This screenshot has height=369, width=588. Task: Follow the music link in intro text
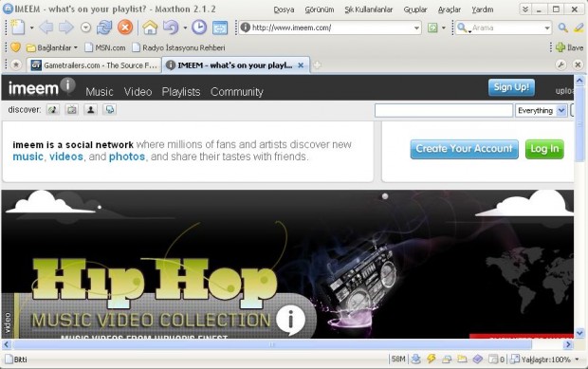(x=28, y=157)
